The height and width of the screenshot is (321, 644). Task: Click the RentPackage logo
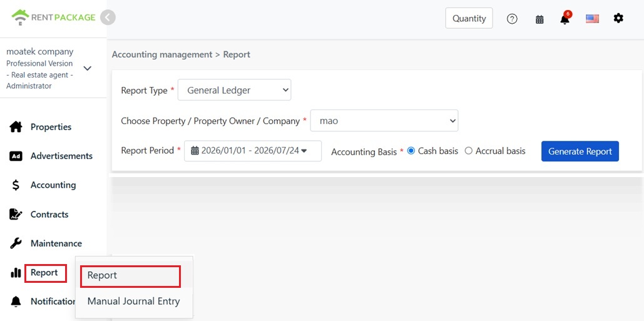click(x=53, y=18)
